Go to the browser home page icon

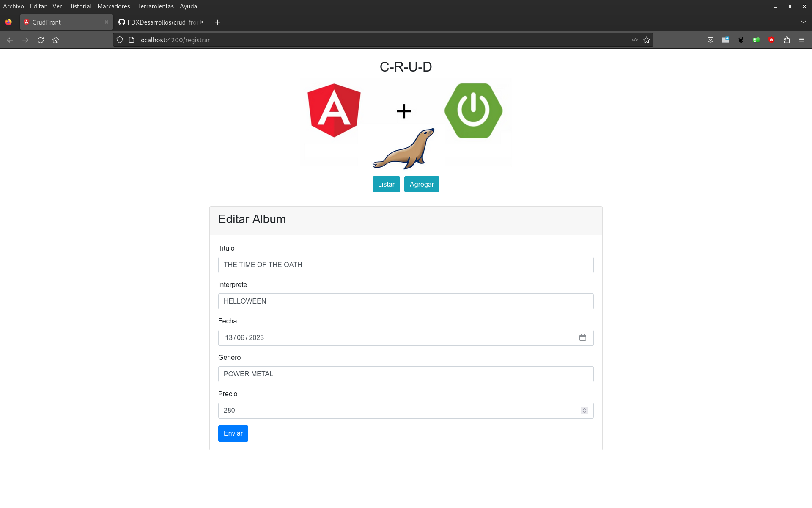tap(55, 40)
